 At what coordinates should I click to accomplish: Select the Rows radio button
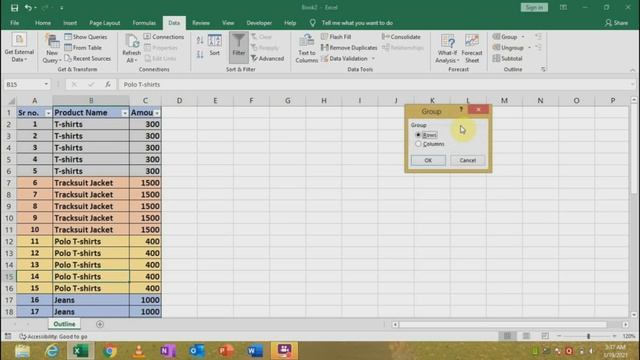click(418, 135)
